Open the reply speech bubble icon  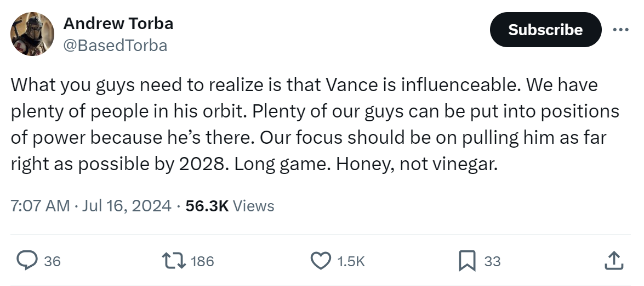point(27,261)
